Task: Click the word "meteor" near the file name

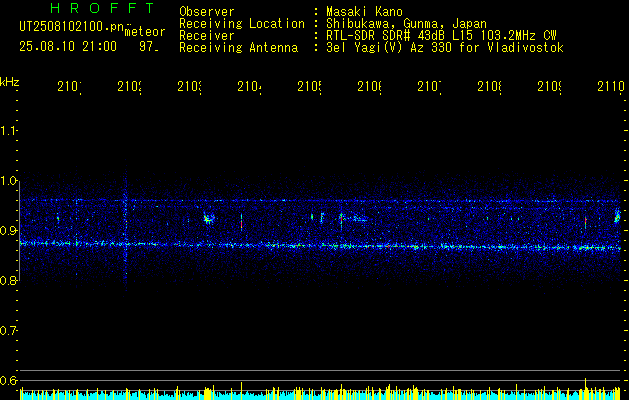Action: tap(145, 32)
